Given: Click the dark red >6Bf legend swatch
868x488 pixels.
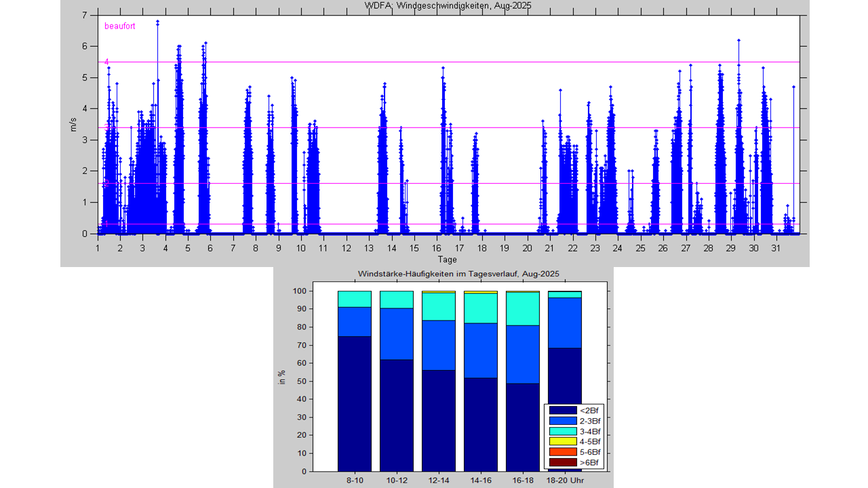Looking at the screenshot, I should (x=561, y=463).
